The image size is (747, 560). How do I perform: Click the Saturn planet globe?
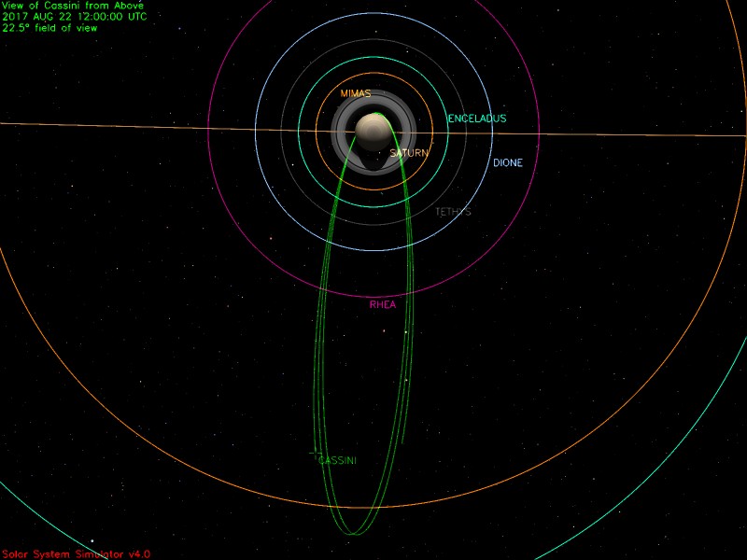[374, 131]
